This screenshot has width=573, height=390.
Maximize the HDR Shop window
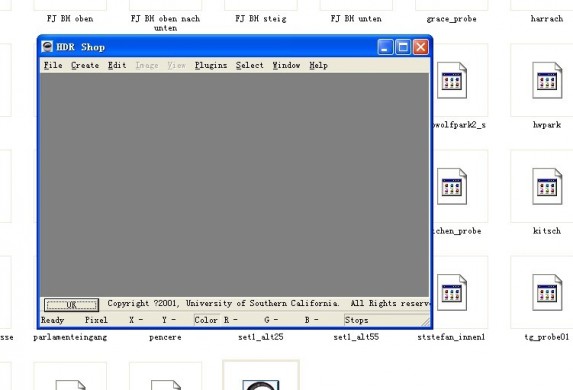(403, 47)
